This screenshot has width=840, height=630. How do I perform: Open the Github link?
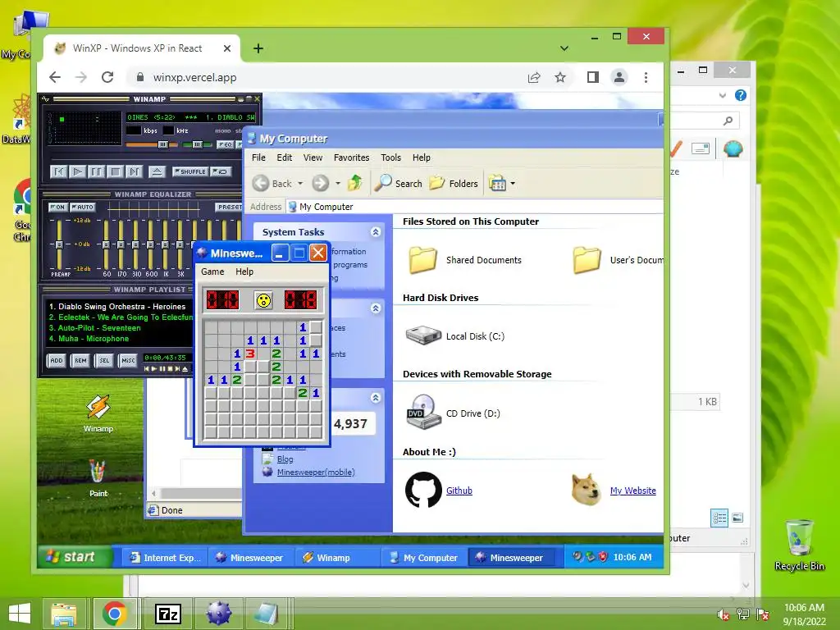459,491
